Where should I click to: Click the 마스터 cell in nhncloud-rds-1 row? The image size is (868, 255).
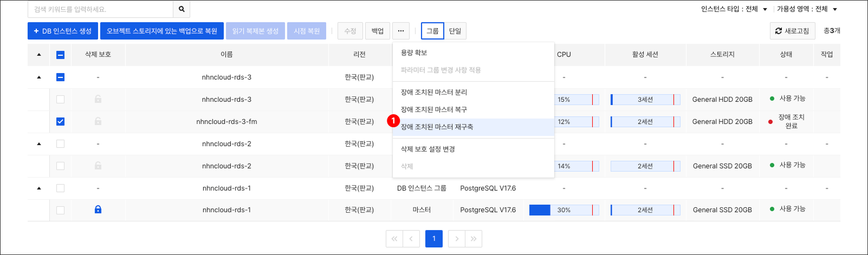pyautogui.click(x=422, y=210)
